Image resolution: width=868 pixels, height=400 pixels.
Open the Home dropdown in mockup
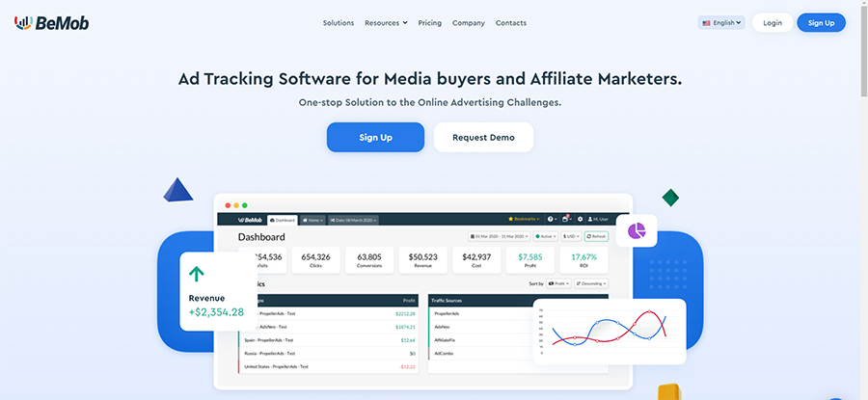(x=312, y=220)
